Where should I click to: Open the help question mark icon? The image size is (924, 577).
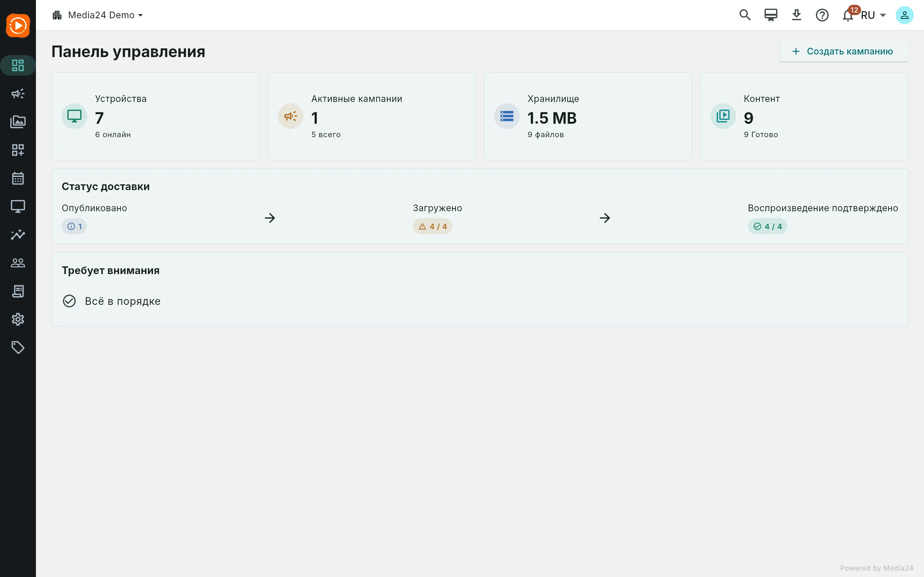822,15
